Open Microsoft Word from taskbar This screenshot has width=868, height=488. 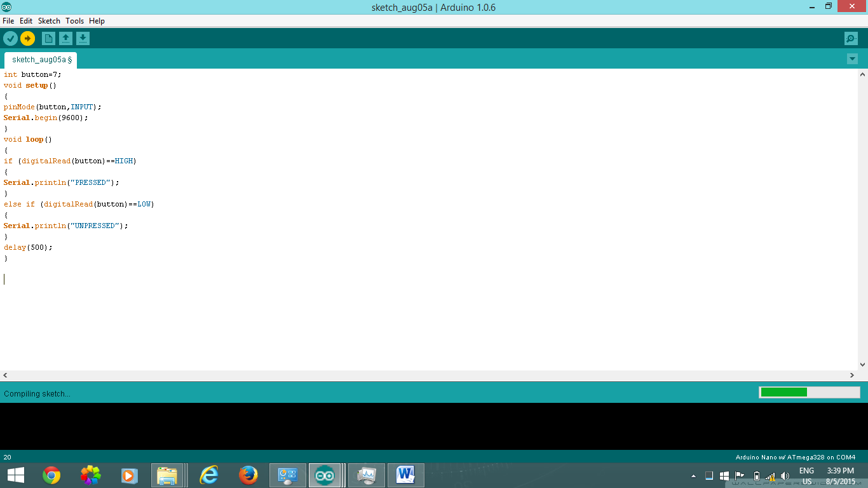click(x=405, y=475)
